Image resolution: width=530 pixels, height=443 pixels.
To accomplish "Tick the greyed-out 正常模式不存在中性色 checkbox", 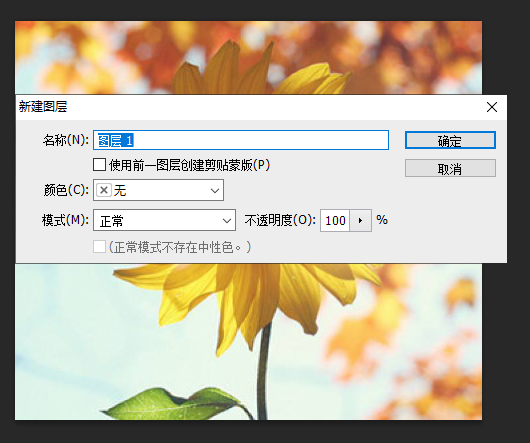I will (99, 247).
